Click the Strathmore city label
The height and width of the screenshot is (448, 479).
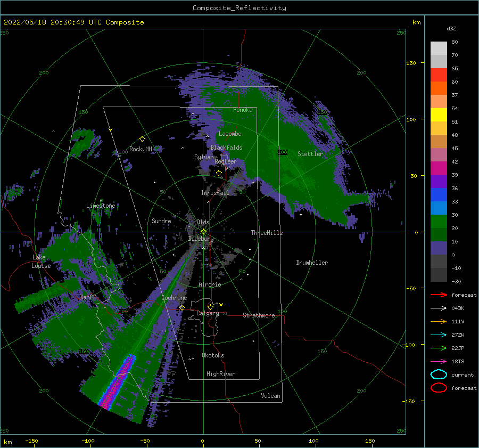[x=259, y=315]
